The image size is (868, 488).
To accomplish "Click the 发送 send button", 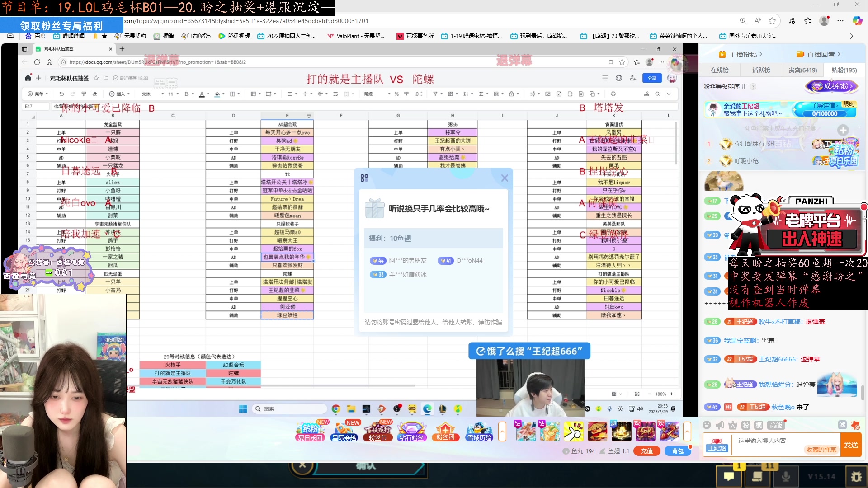I will (851, 445).
